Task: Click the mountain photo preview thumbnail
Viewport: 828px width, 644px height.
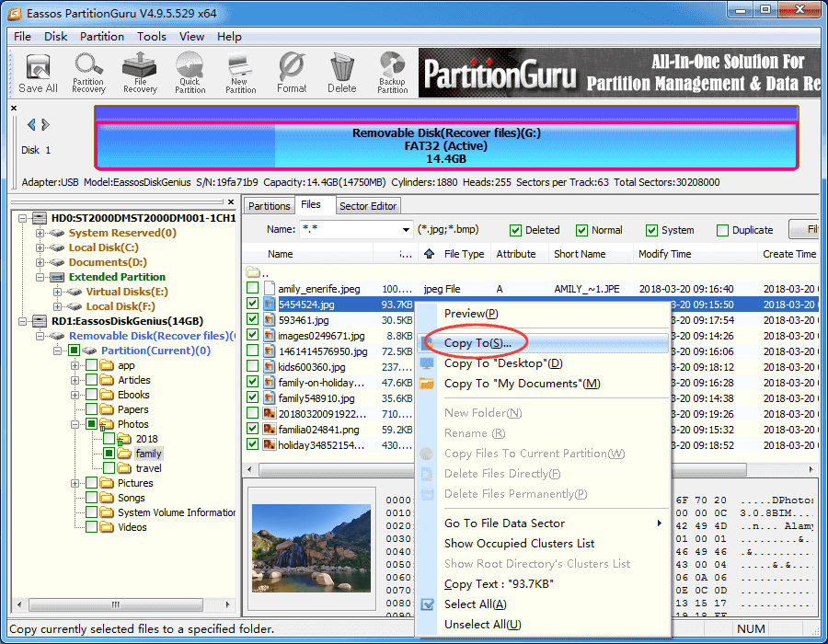Action: click(312, 548)
